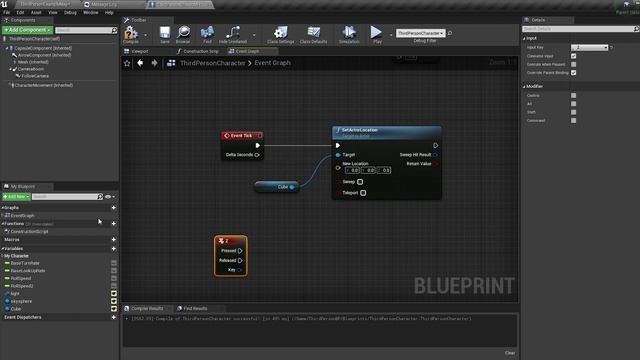
Task: Open Browse in Content Browser icon
Action: pyautogui.click(x=183, y=34)
